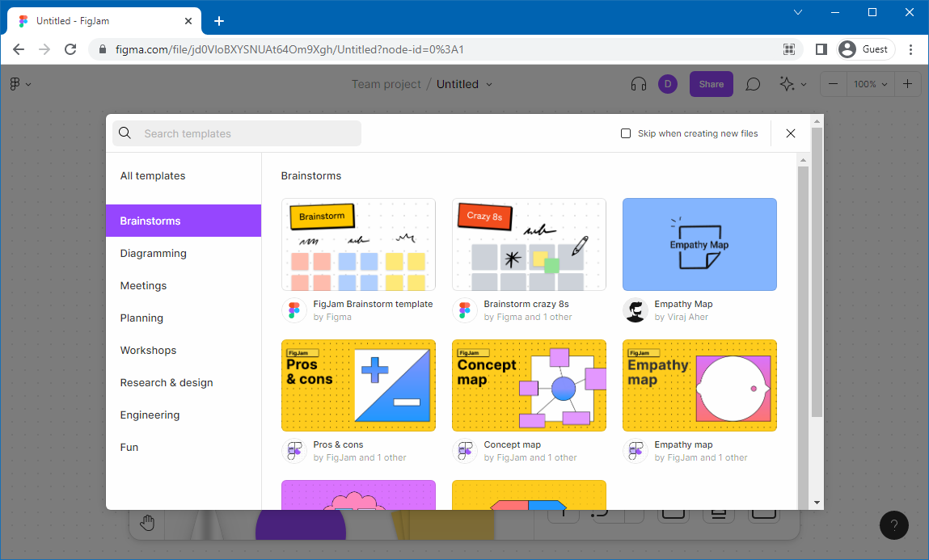Switch to the Meetings category
The image size is (929, 560).
click(143, 285)
